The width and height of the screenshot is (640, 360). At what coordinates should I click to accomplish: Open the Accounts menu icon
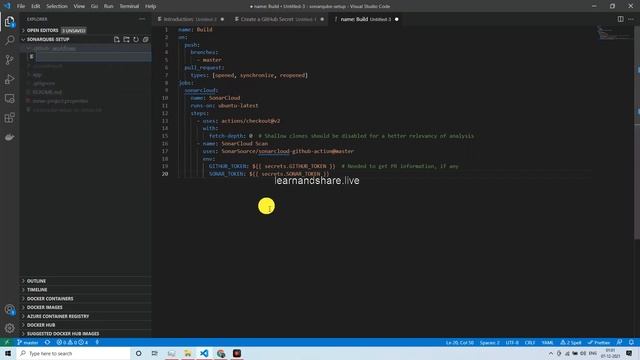9,309
